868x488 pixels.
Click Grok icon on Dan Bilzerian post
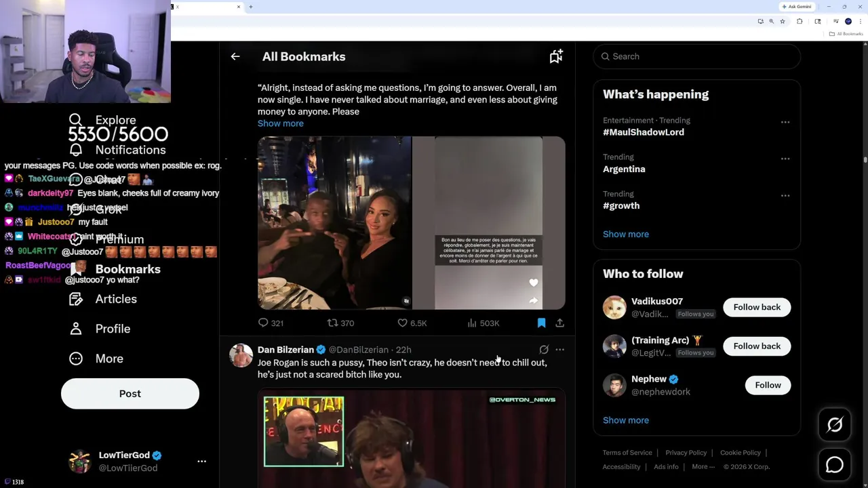(x=544, y=350)
